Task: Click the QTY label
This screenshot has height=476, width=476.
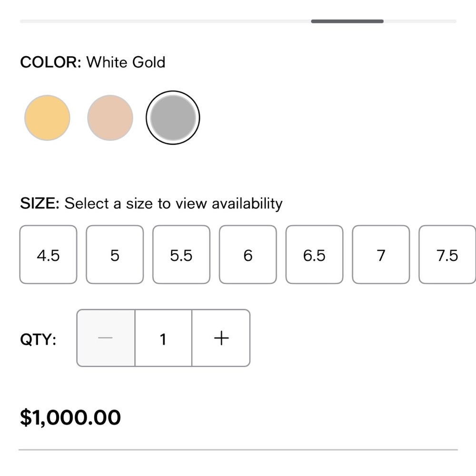Action: tap(38, 340)
